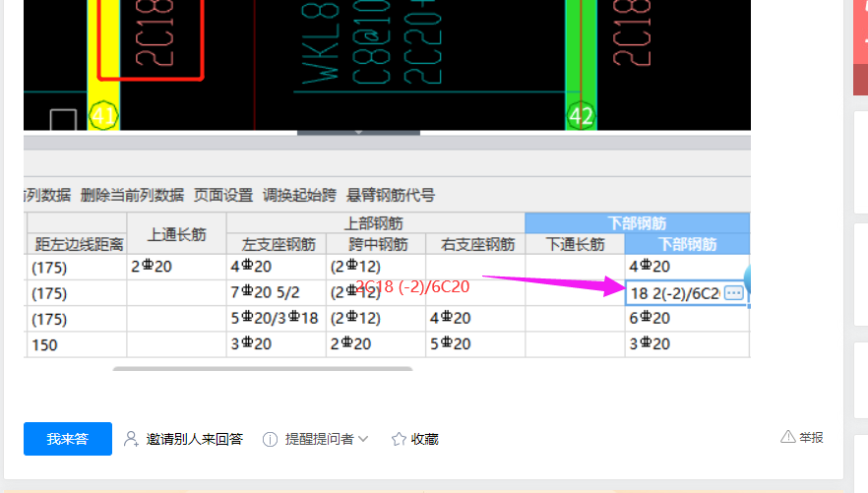Click the midspan cell 2⌀20 in last row
This screenshot has width=868, height=493.
coord(376,344)
